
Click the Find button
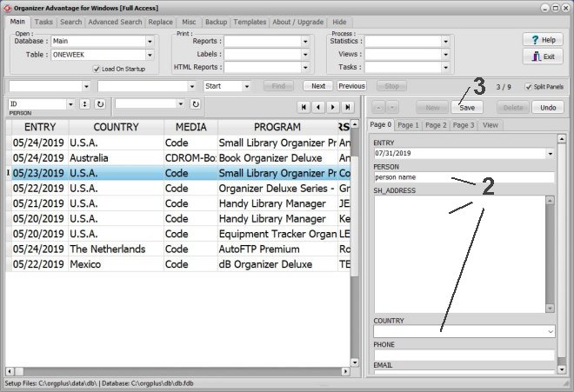tap(278, 86)
